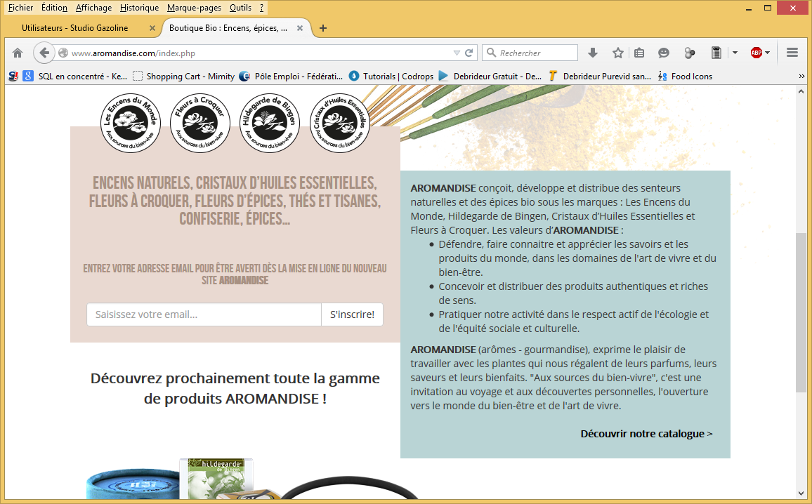Click the blue round incense box image
This screenshot has height=504, width=812.
133,485
